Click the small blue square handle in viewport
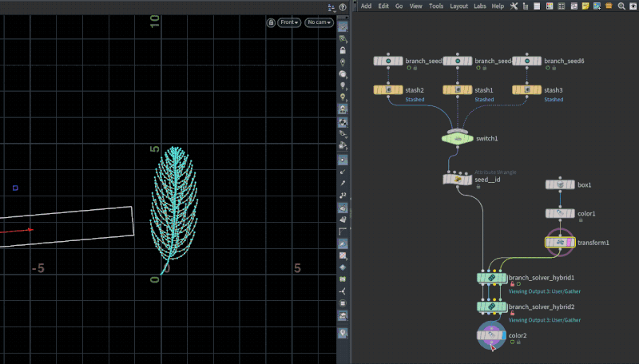 click(x=15, y=188)
